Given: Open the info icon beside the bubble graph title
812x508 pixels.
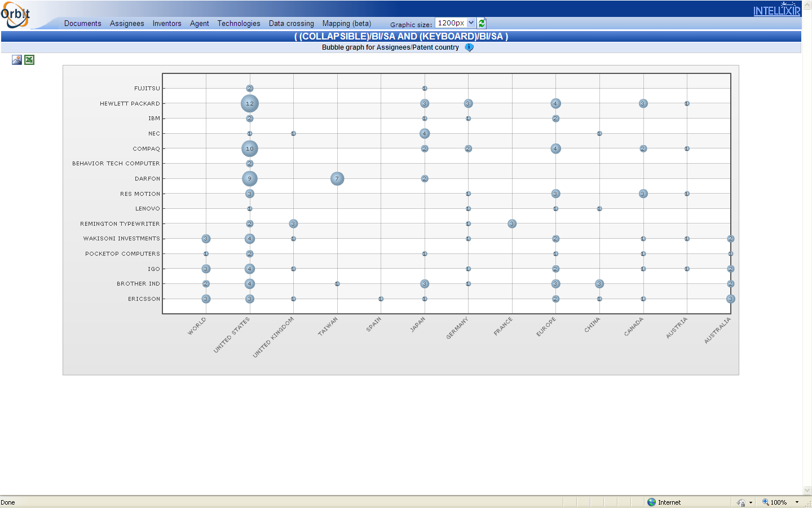Looking at the screenshot, I should (469, 47).
